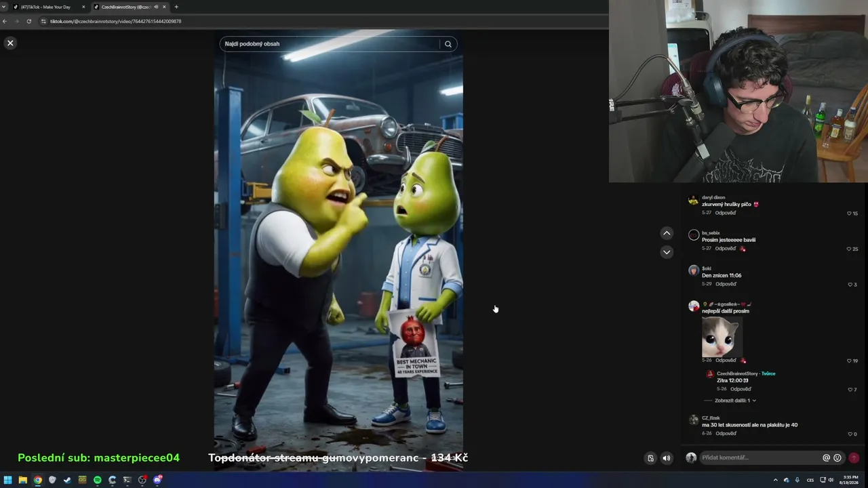868x488 pixels.
Task: Open File Explorer from the taskbar
Action: coord(22,480)
